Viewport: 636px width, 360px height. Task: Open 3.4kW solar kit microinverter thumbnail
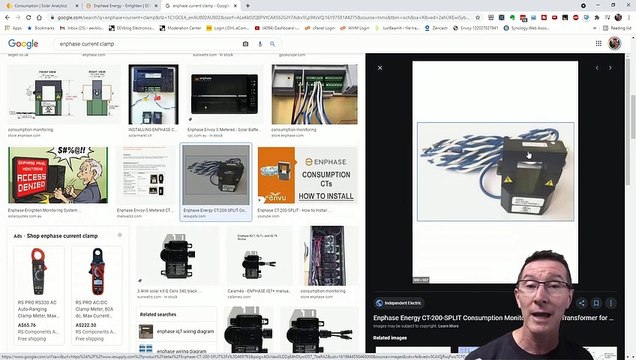coord(178,256)
